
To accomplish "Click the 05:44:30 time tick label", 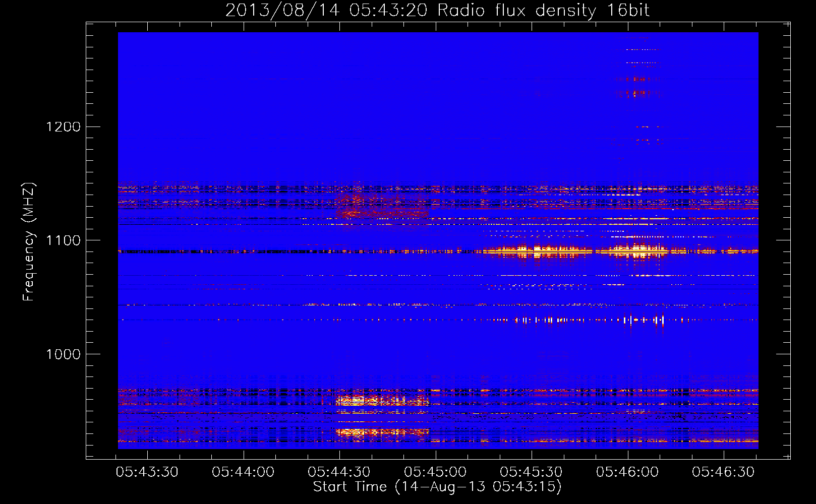I will click(x=339, y=472).
